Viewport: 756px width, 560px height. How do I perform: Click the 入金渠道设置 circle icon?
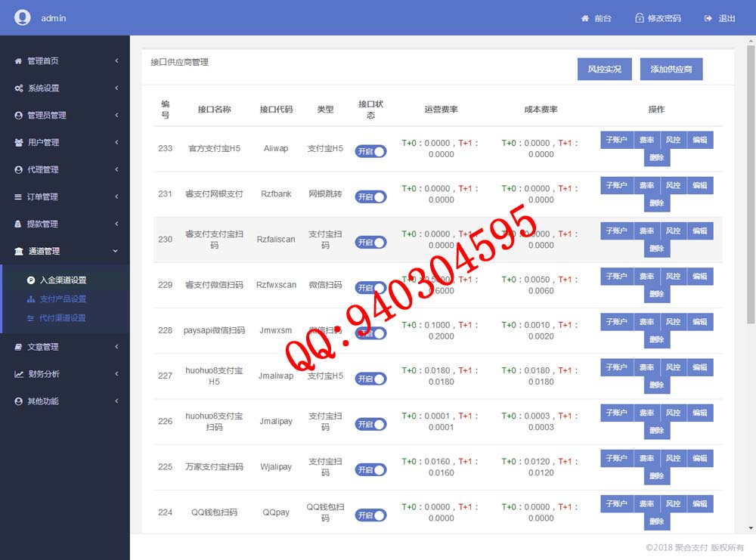point(31,280)
